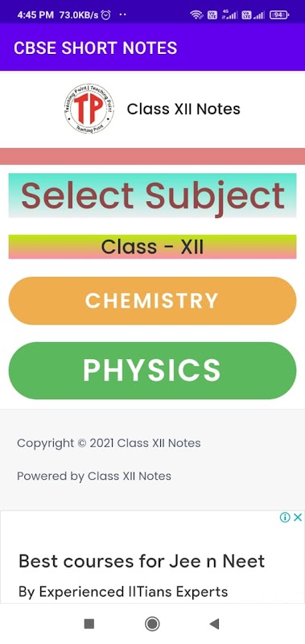The image size is (305, 644).
Task: Close the ad with the X icon
Action: [299, 517]
